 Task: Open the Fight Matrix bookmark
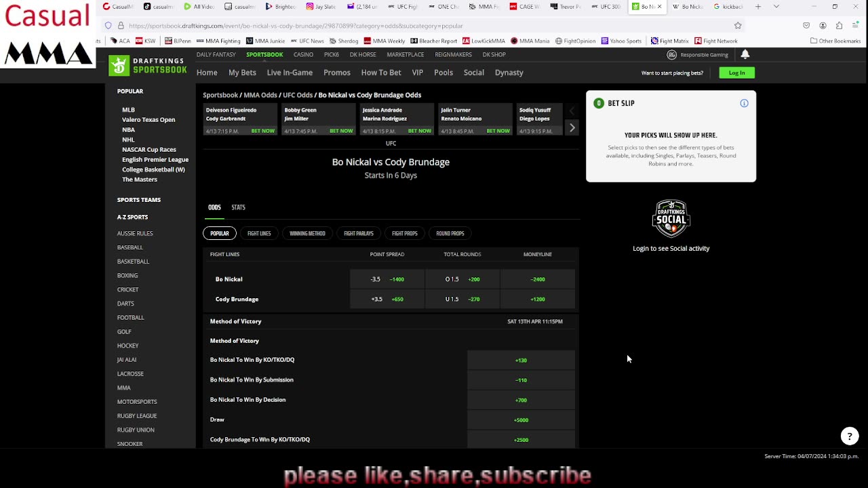(x=669, y=41)
